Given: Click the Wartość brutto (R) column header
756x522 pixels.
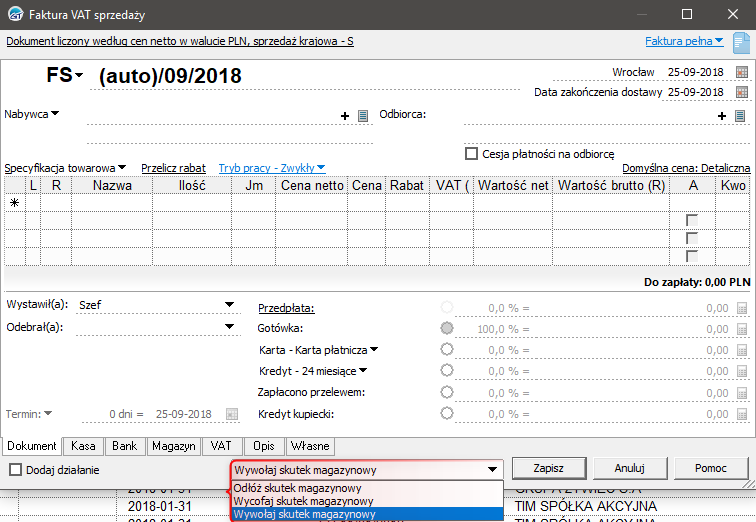Looking at the screenshot, I should tap(611, 186).
